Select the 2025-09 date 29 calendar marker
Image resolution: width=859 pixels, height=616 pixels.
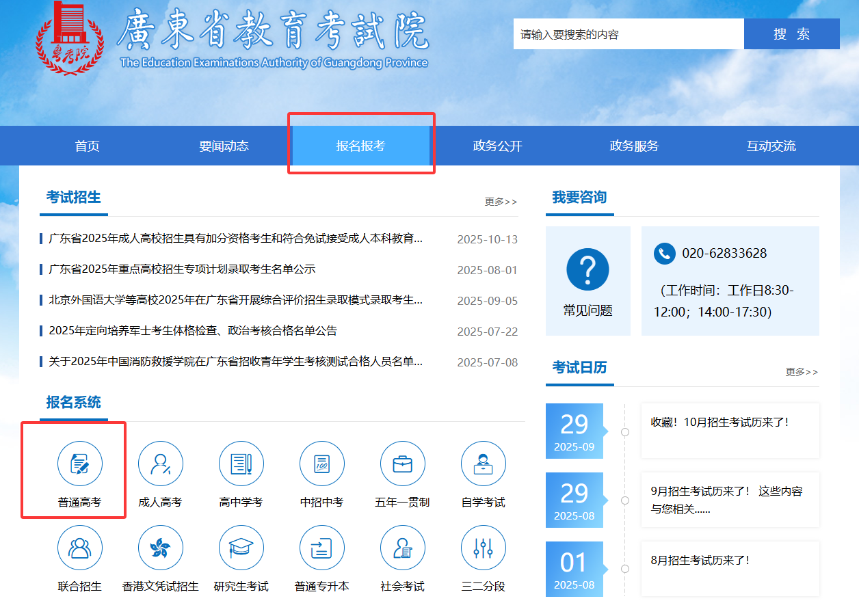(x=574, y=431)
